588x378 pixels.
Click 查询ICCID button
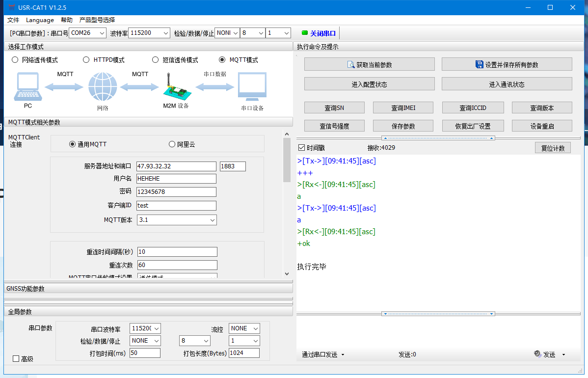click(473, 108)
